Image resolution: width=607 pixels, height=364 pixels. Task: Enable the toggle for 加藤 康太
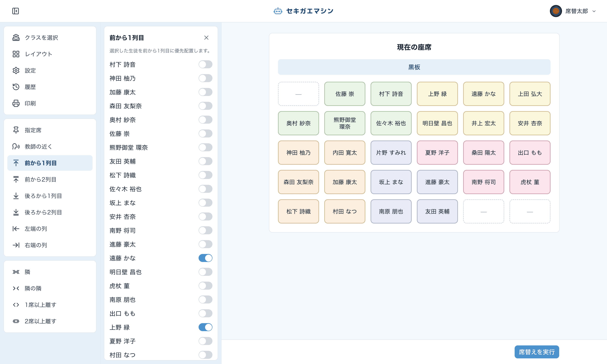pos(206,92)
